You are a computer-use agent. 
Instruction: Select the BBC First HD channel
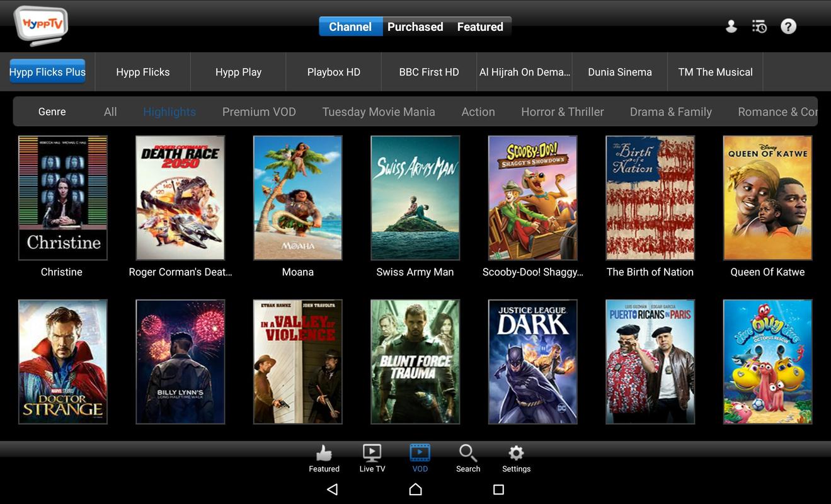coord(429,72)
